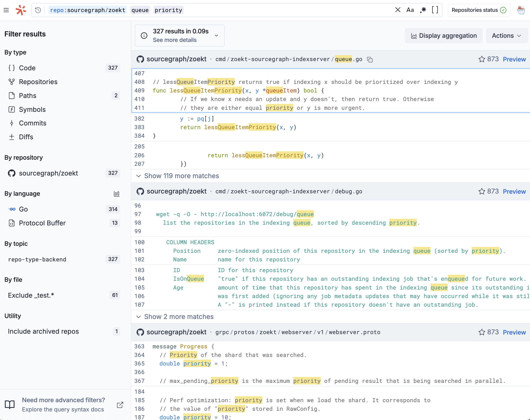Open debug.go file link
This screenshot has width=530, height=420.
289,191
